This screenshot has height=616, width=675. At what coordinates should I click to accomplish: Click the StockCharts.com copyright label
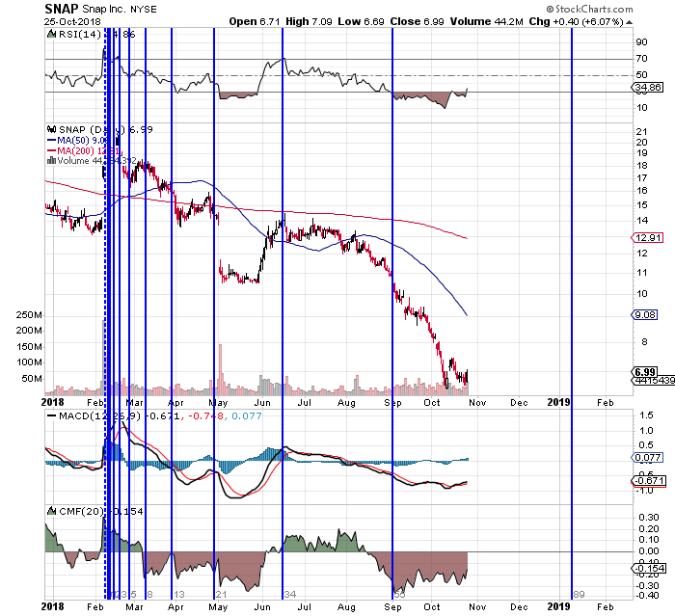pos(589,9)
